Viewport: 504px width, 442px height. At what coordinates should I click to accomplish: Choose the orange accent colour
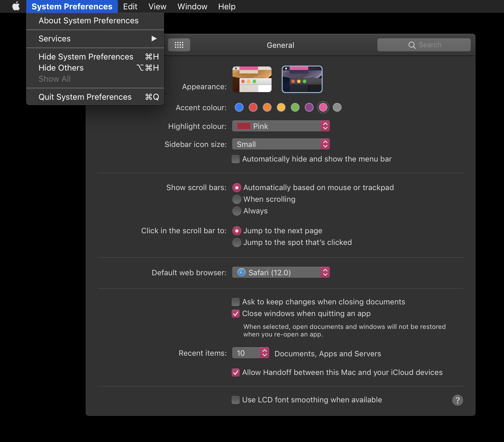(x=267, y=107)
